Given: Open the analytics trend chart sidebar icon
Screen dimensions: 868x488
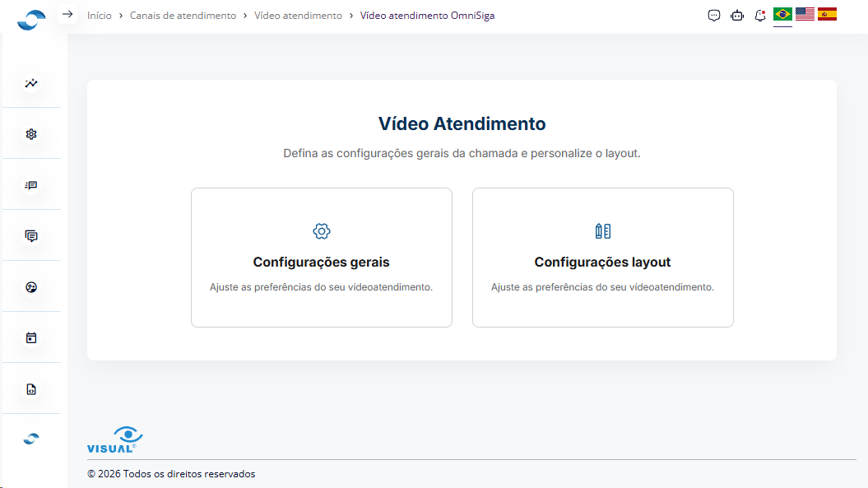Looking at the screenshot, I should (x=31, y=83).
